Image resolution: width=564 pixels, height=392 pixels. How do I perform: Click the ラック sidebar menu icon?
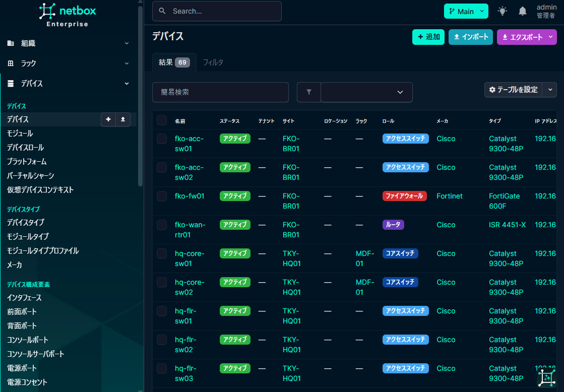click(x=11, y=63)
